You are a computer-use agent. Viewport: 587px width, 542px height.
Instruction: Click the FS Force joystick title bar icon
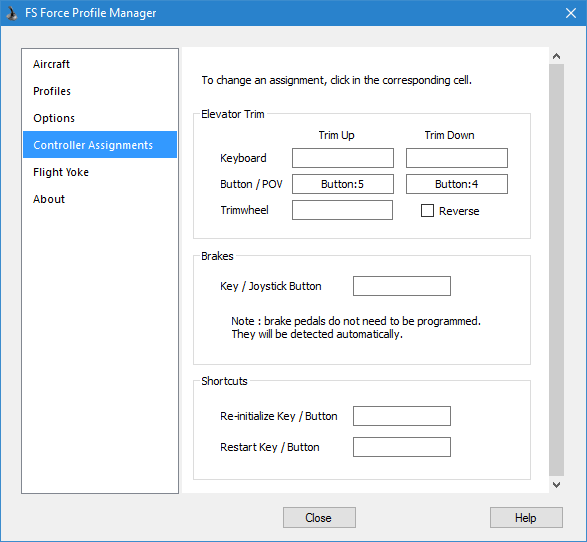coord(12,13)
